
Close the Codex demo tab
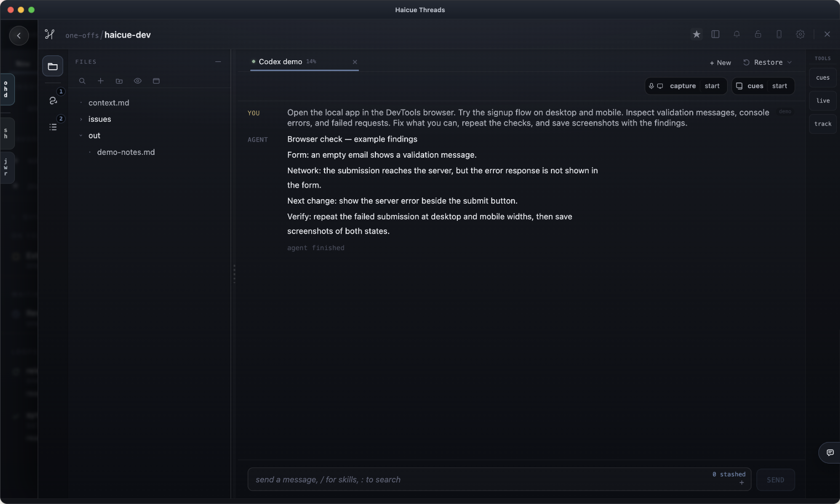(355, 62)
